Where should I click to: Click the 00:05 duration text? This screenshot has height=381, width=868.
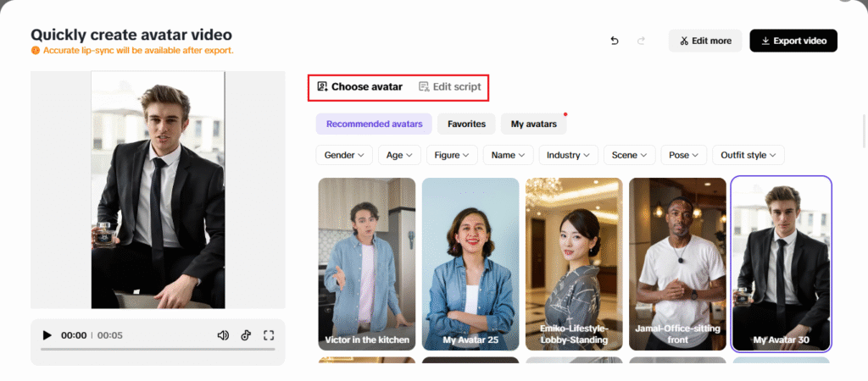tap(110, 335)
